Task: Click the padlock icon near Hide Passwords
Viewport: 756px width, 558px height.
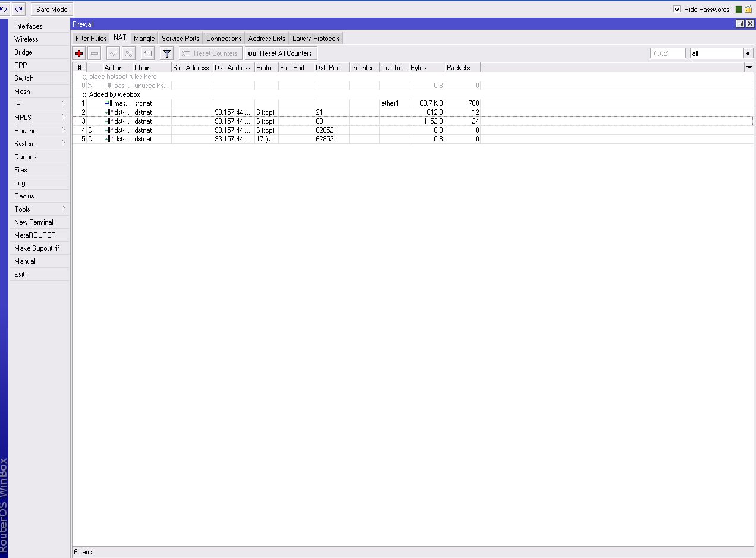Action: point(748,9)
